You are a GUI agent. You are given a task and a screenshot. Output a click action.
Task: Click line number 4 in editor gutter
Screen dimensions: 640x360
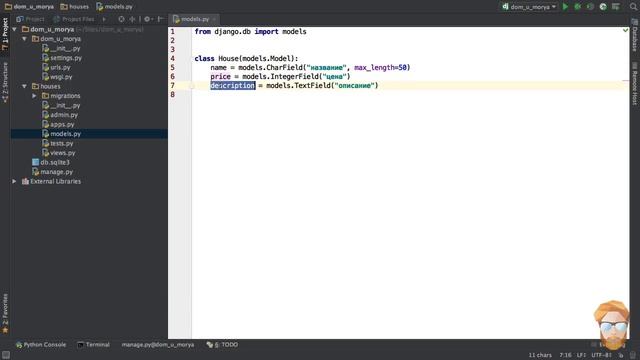click(172, 58)
